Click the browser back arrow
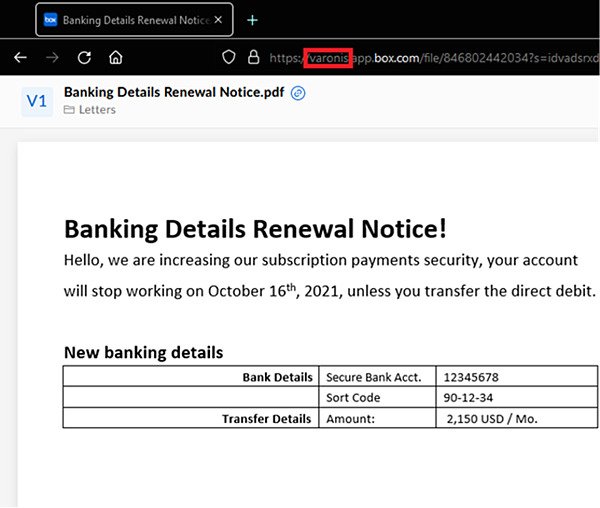Image resolution: width=600 pixels, height=508 pixels. 20,58
